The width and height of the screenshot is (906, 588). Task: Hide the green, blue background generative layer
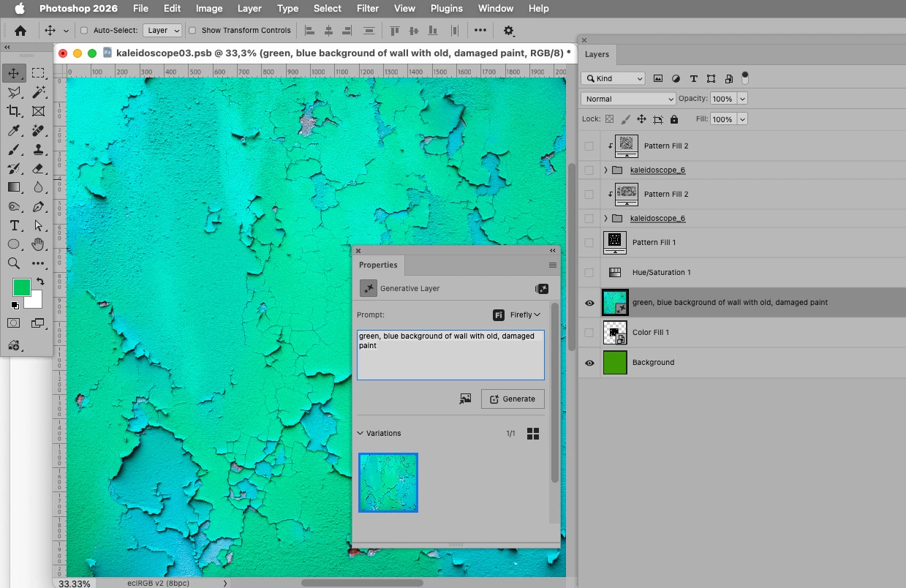pos(589,303)
